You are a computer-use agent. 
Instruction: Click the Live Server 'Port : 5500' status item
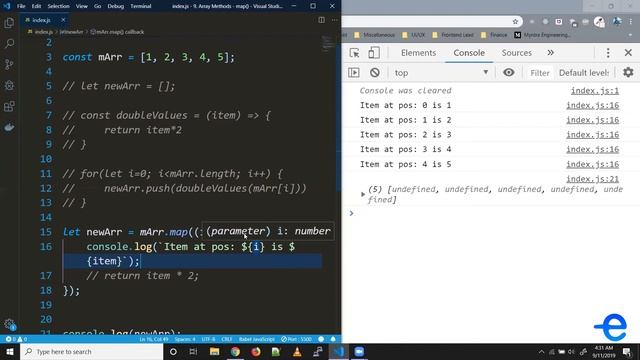pyautogui.click(x=296, y=339)
